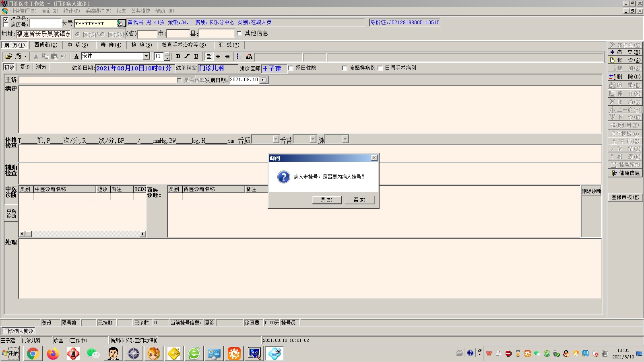Click the font letter A icon

pyautogui.click(x=76, y=56)
